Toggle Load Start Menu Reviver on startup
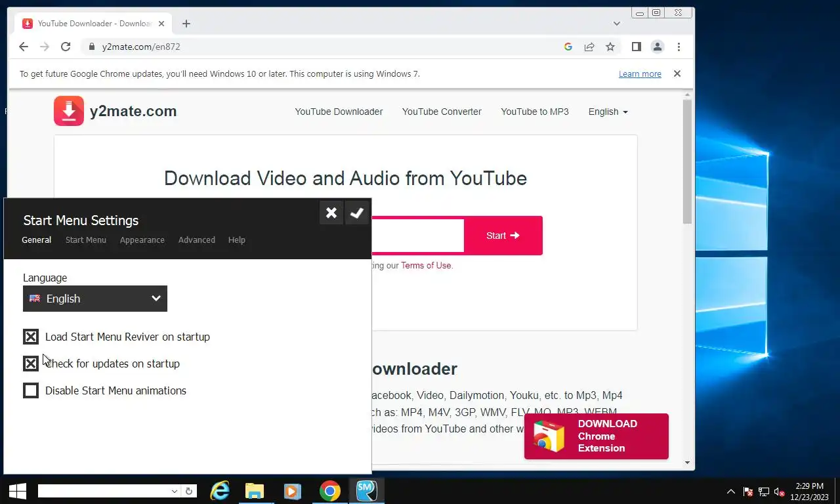 tap(31, 337)
